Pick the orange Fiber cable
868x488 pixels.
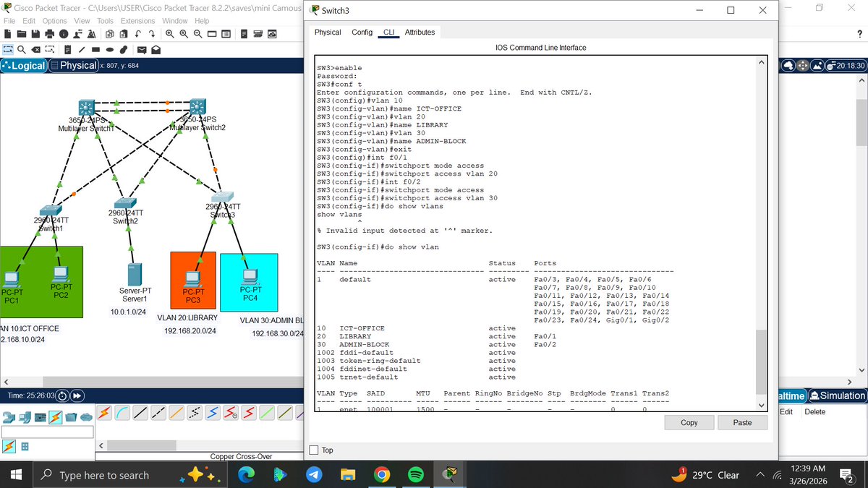tap(176, 413)
